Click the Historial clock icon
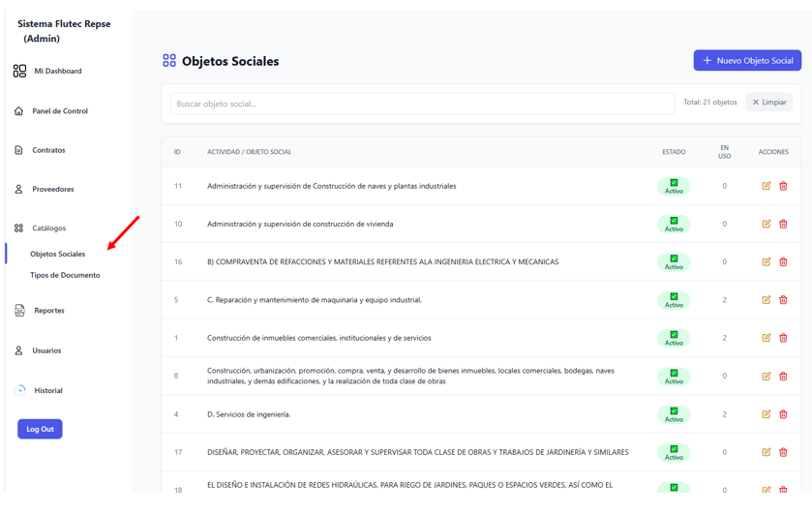The image size is (812, 517). pos(19,390)
